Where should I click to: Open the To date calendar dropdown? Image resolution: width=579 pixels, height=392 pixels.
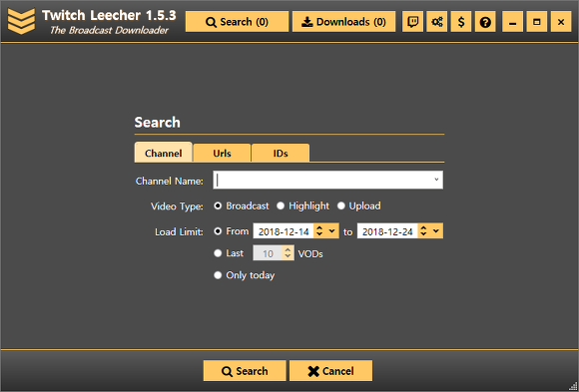[x=436, y=231]
